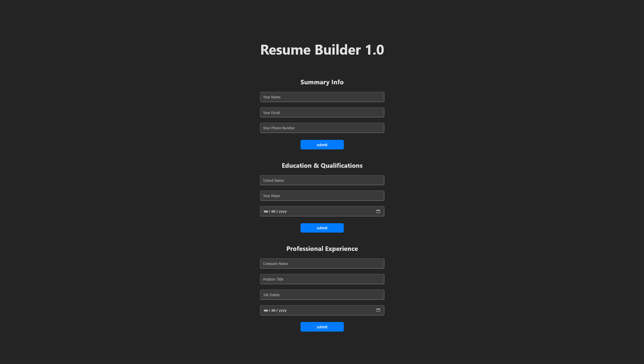Select the day segment in Education date
Viewport: 644px width, 364px height.
click(273, 211)
